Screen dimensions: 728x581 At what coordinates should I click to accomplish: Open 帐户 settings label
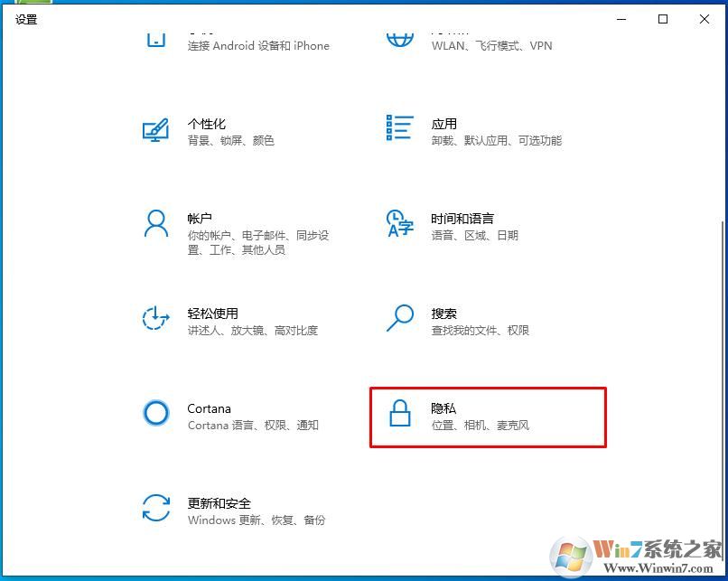coord(200,219)
